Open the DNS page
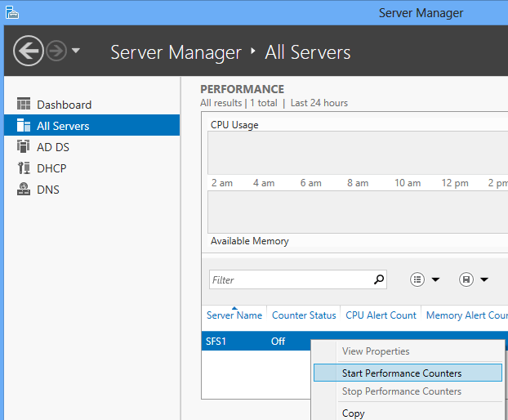 (48, 190)
